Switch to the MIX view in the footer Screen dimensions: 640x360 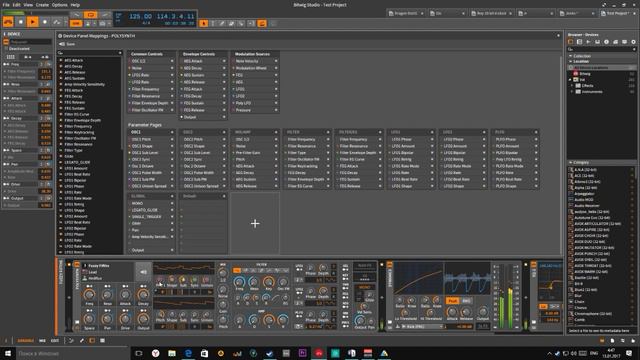(x=42, y=340)
